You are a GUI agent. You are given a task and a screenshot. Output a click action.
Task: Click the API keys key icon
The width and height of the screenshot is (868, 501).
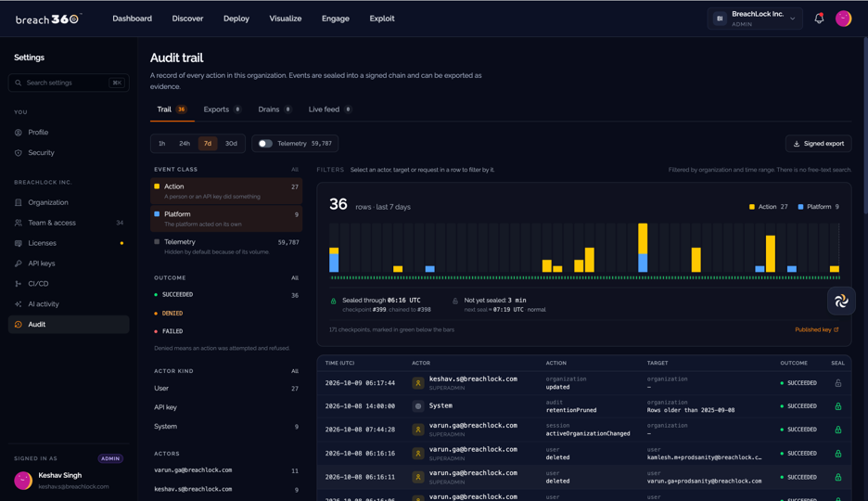point(19,263)
